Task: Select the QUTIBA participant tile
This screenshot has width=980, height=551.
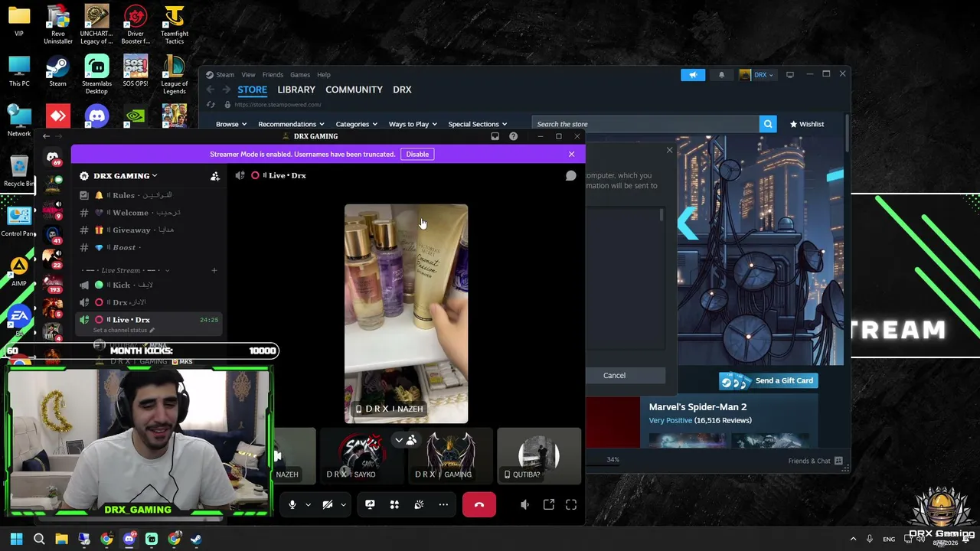Action: click(x=539, y=456)
